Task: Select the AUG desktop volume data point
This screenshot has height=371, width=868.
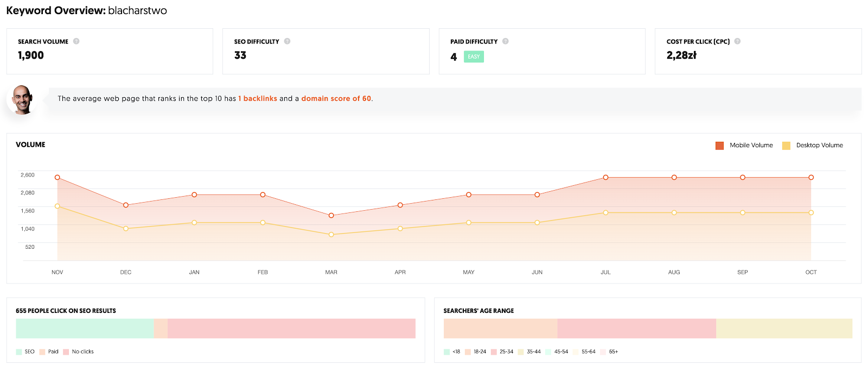Action: [674, 213]
